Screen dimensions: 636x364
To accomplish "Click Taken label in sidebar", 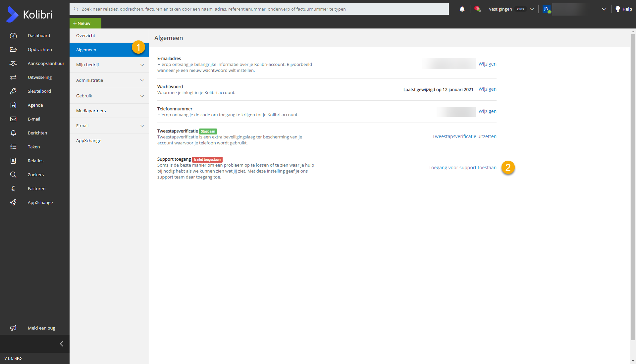I will [x=34, y=147].
